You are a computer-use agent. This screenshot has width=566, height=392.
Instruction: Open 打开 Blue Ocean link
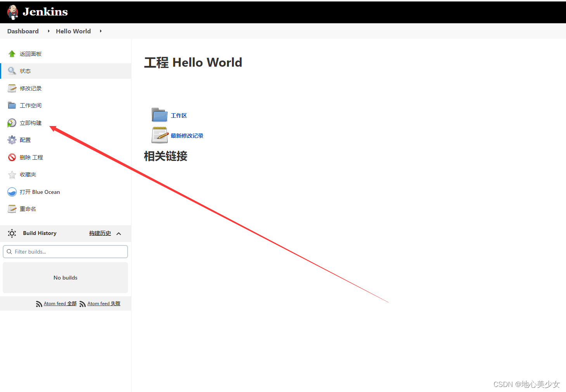pyautogui.click(x=40, y=192)
